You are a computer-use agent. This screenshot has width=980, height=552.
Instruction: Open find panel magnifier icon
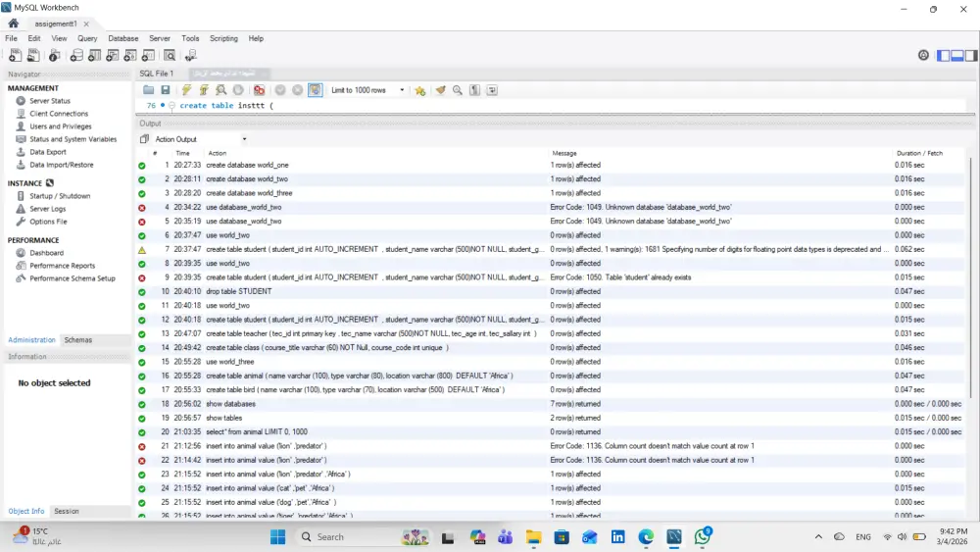[x=458, y=90]
